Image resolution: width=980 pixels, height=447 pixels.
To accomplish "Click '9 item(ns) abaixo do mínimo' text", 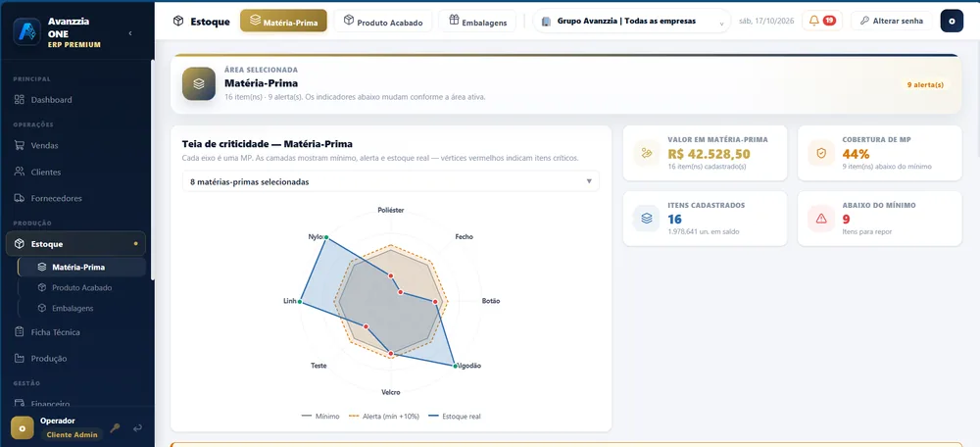I will coord(887,167).
